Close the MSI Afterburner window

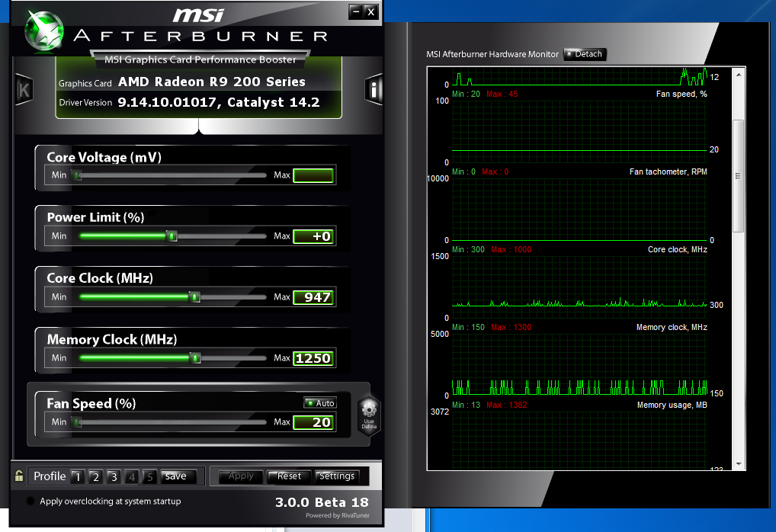tap(371, 12)
